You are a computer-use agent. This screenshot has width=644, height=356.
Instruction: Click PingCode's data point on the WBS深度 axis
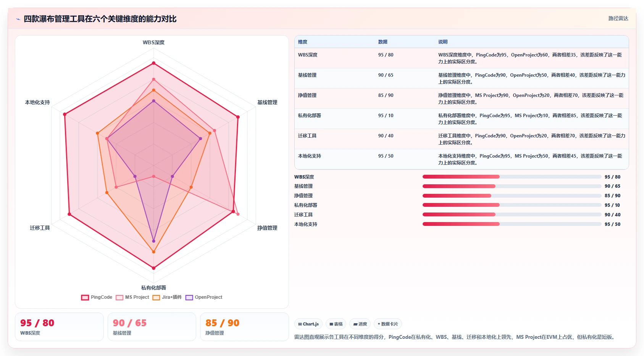[x=154, y=63]
